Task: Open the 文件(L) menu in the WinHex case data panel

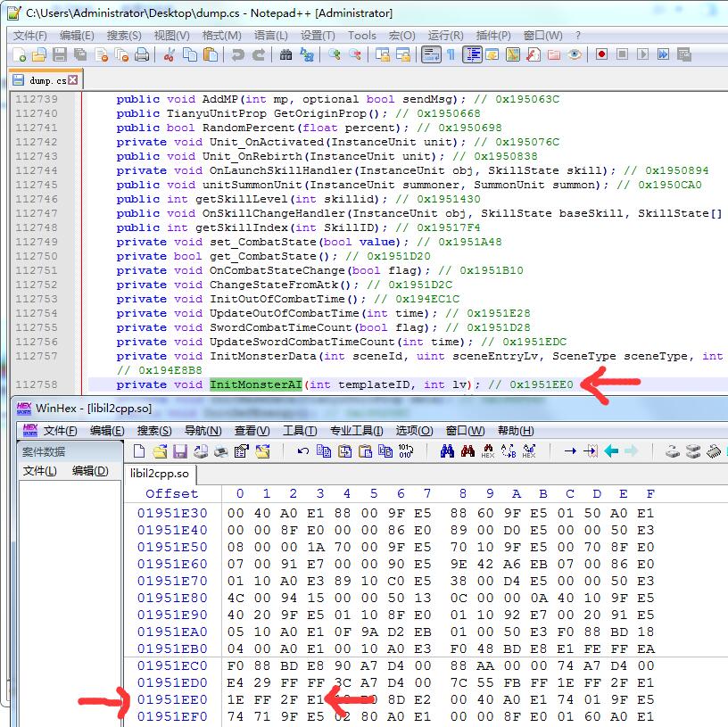Action: click(40, 471)
